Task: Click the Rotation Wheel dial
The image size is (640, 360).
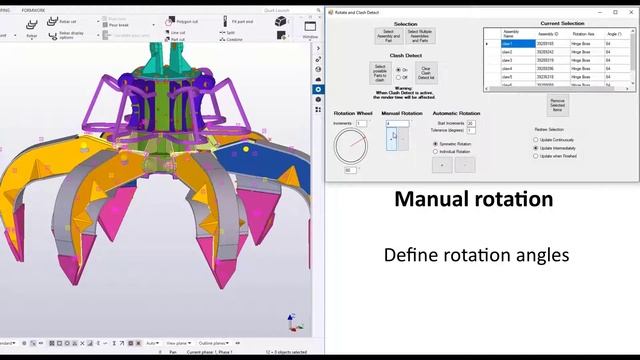Action: pyautogui.click(x=351, y=146)
